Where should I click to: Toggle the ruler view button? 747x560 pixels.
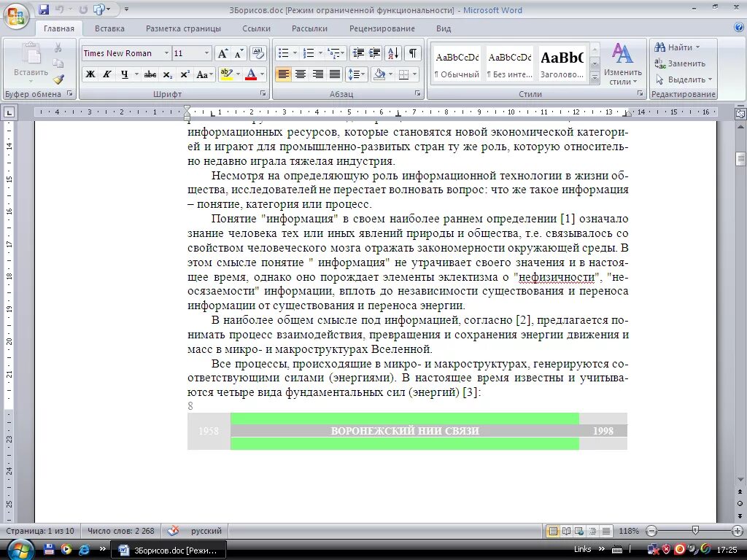(740, 113)
